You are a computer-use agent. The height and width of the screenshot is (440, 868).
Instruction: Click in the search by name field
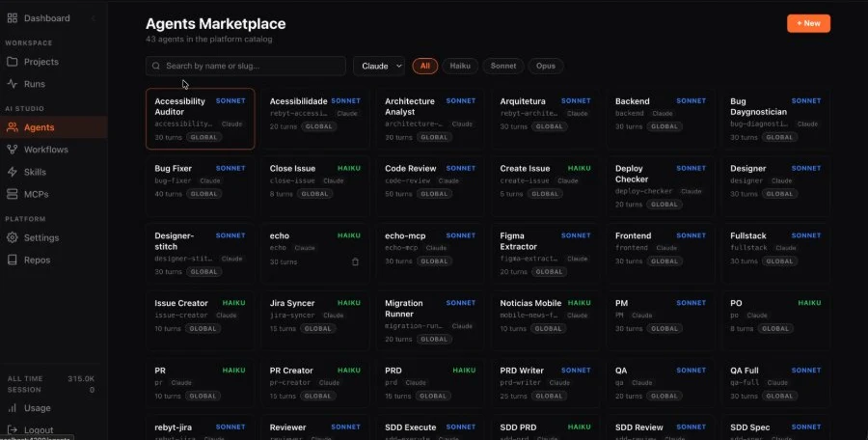coord(246,66)
